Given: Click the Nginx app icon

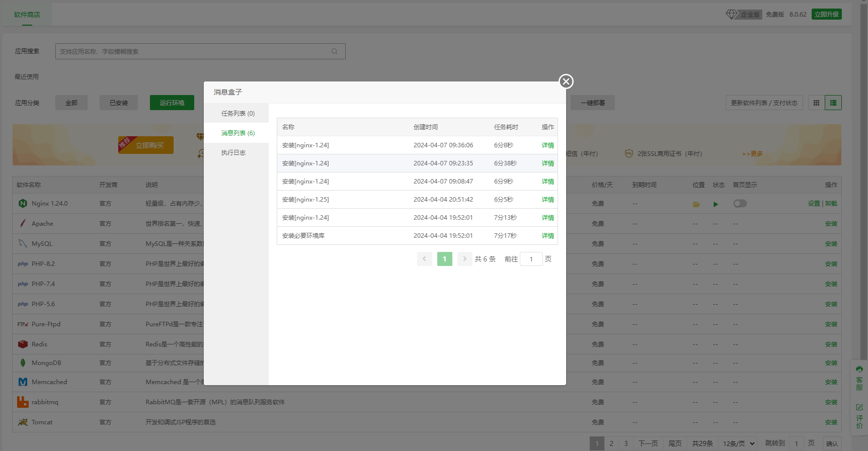Looking at the screenshot, I should click(x=23, y=204).
